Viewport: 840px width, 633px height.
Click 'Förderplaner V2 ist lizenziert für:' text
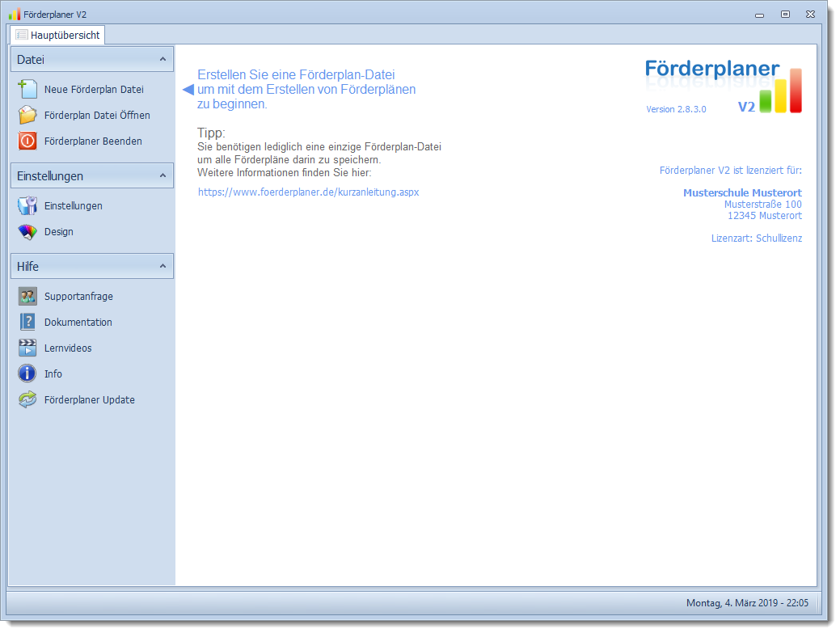click(x=731, y=171)
